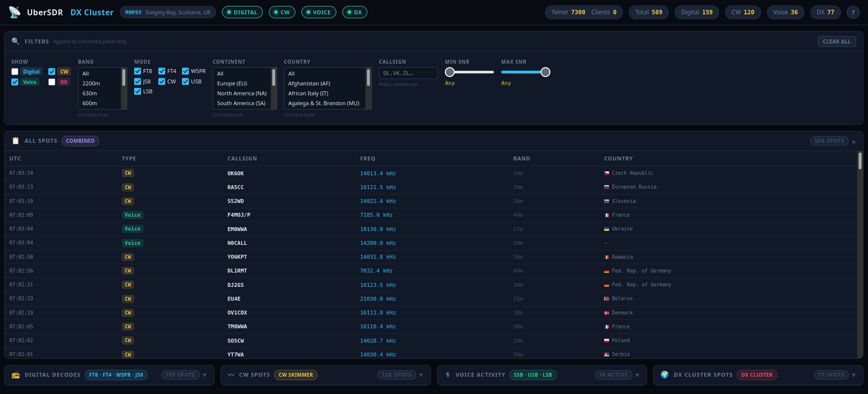Expand the CW Spots panel
The height and width of the screenshot is (394, 868).
[x=421, y=375]
